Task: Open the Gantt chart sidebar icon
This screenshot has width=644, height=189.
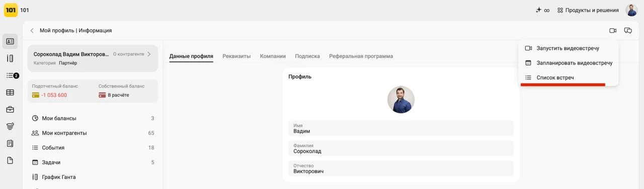Action: (10, 58)
